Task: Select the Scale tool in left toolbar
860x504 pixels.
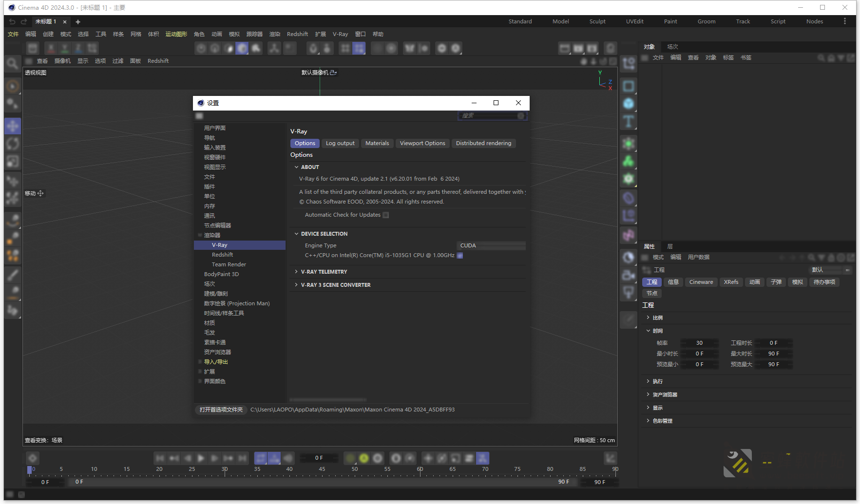Action: pos(13,161)
